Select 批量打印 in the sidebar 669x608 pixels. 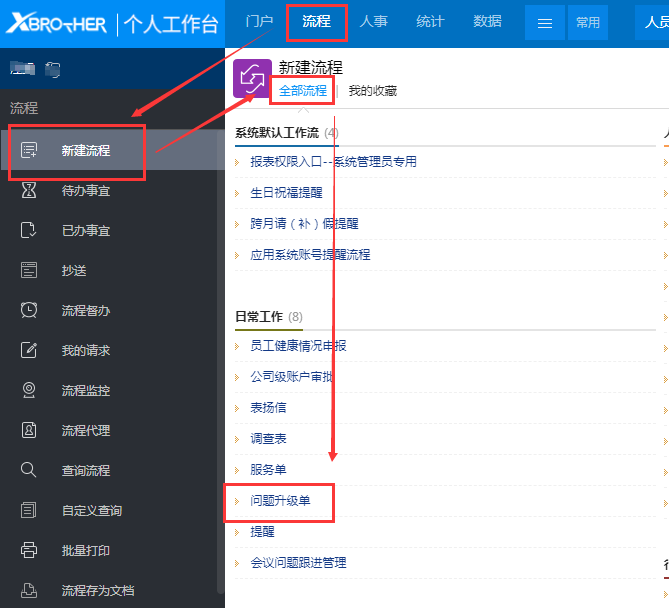[x=86, y=550]
